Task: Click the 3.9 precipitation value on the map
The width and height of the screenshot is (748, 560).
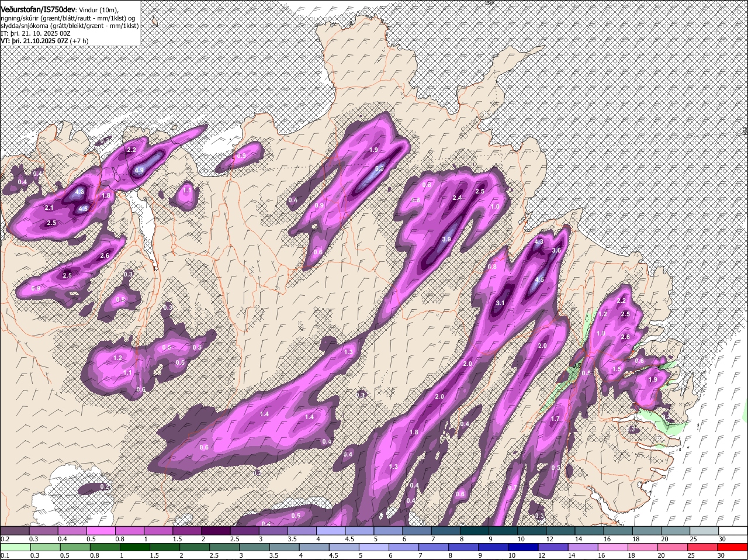Action: [x=446, y=239]
